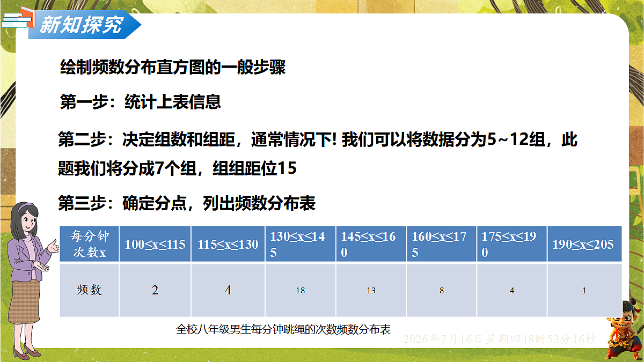
Task: Select the header cell 100≤x≤115
Action: point(155,244)
